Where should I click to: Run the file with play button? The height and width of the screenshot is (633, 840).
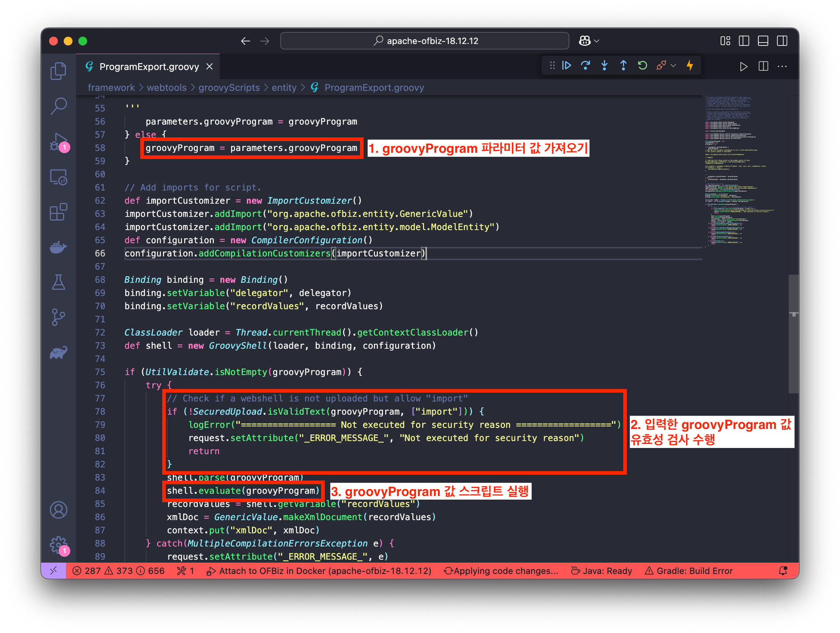(743, 66)
